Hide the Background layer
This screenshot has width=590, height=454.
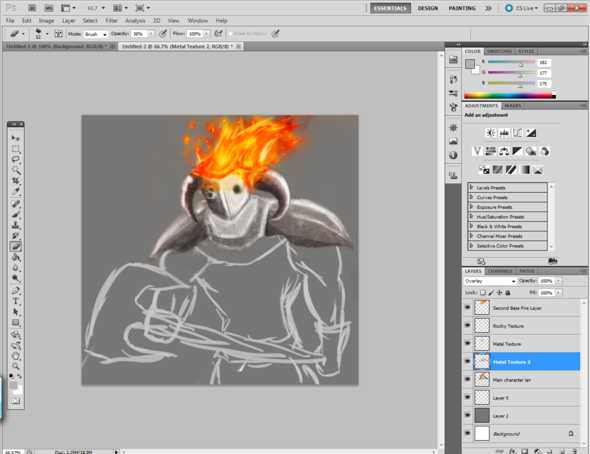click(x=467, y=433)
